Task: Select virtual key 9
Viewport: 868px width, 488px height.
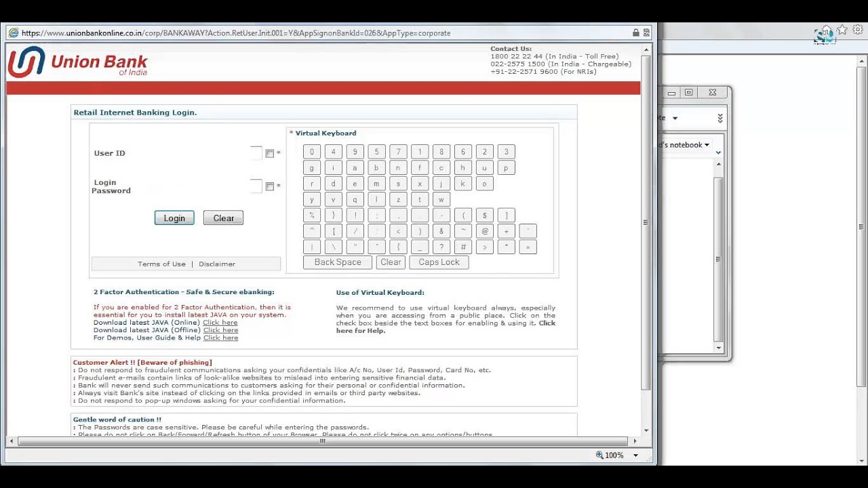Action: 355,152
